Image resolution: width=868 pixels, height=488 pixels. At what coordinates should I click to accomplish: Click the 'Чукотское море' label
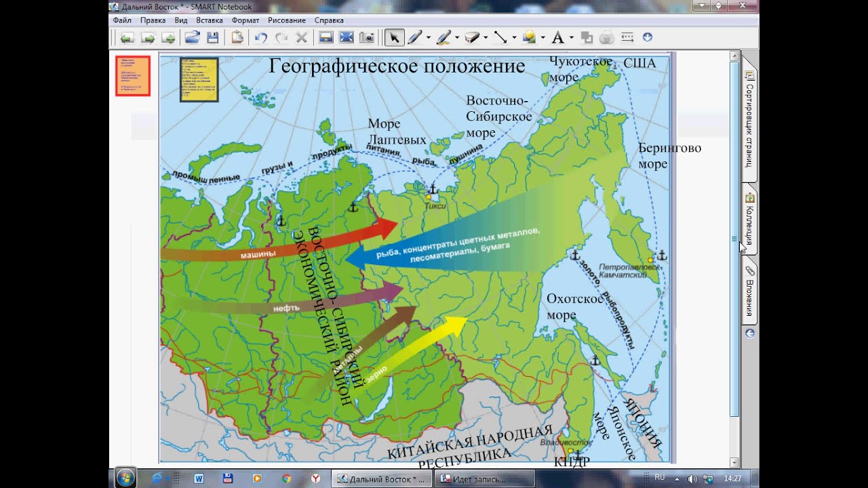[x=581, y=69]
